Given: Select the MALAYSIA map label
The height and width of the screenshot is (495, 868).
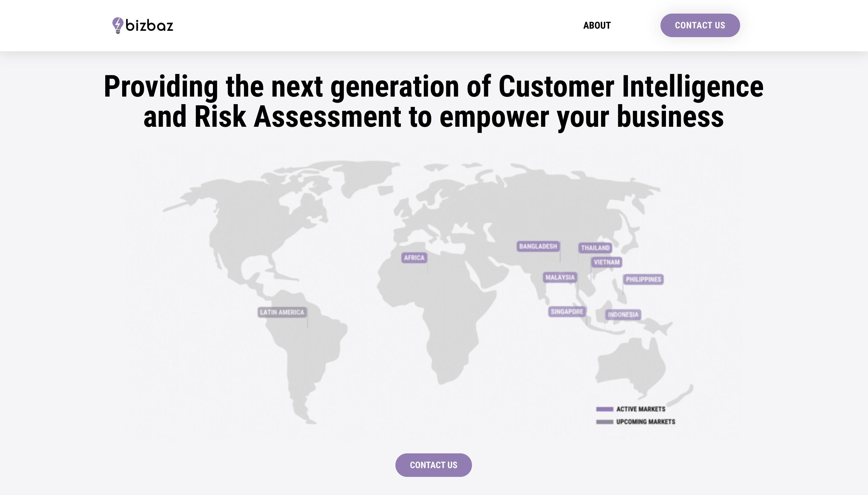Looking at the screenshot, I should click(x=559, y=277).
